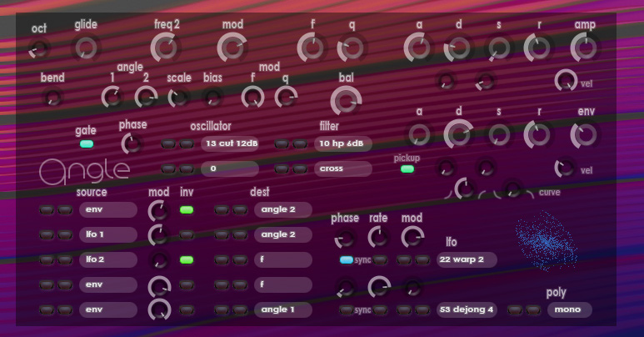
Task: Click the filter q knob in top row
Action: point(352,48)
